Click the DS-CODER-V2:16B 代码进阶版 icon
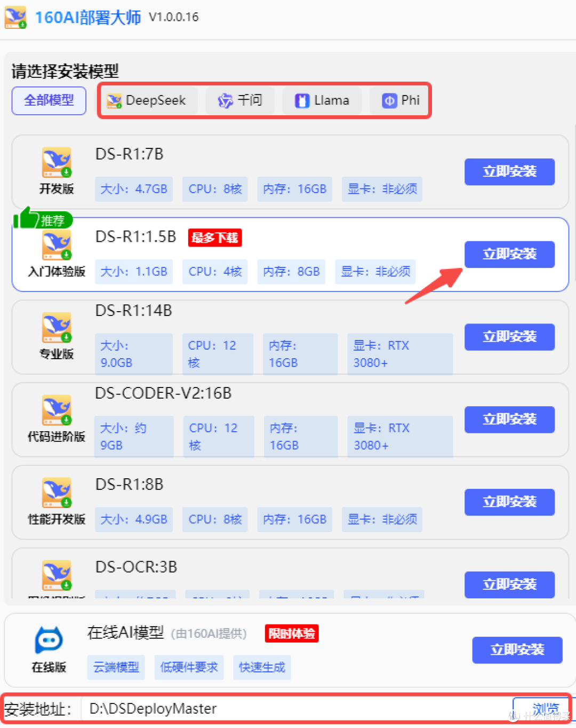 click(57, 410)
